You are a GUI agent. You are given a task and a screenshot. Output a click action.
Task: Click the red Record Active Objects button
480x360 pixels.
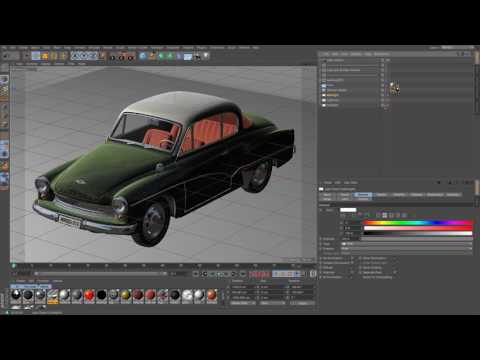[x=253, y=274]
